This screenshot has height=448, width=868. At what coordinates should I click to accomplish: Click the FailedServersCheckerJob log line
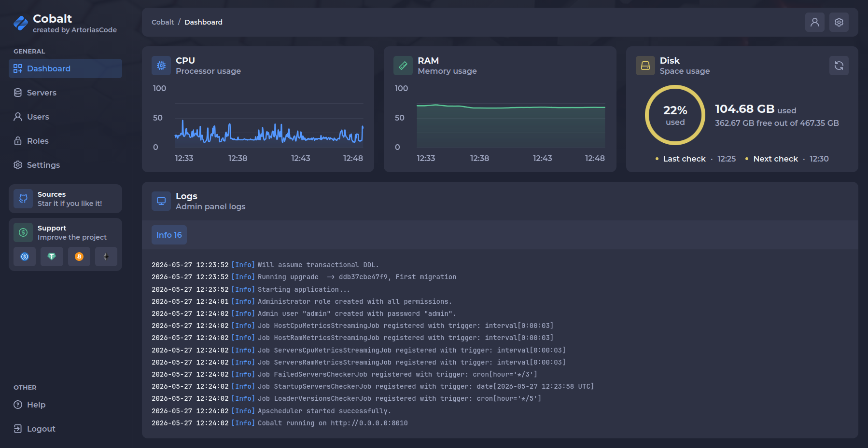pos(344,374)
